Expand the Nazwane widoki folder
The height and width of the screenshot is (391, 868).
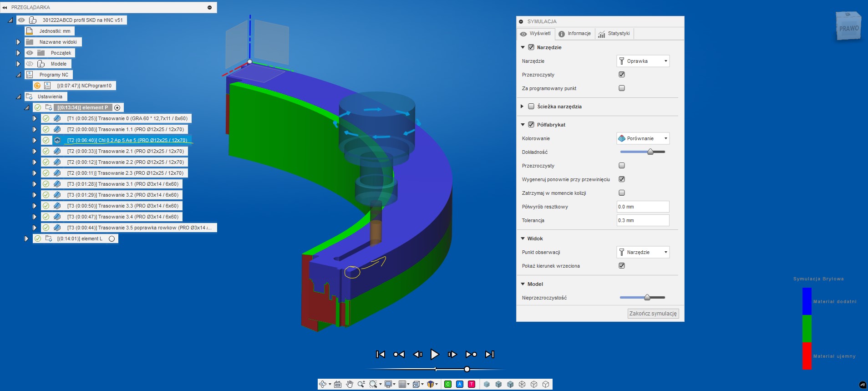pos(18,42)
